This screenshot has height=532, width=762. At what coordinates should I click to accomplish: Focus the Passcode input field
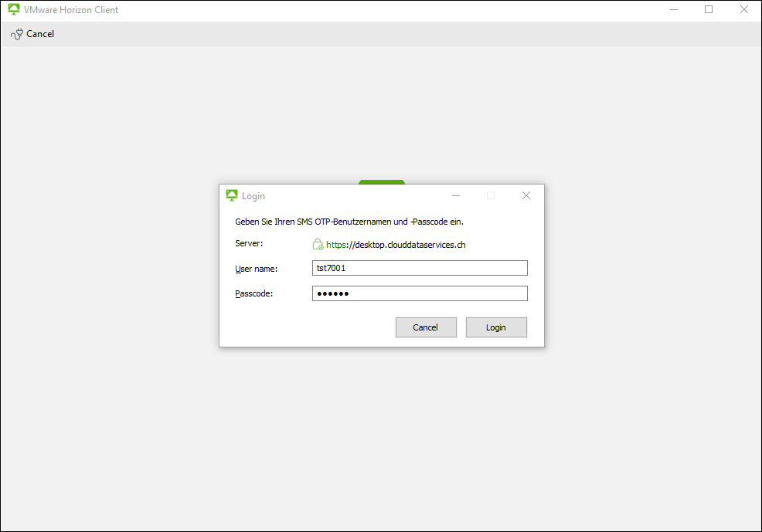(420, 293)
